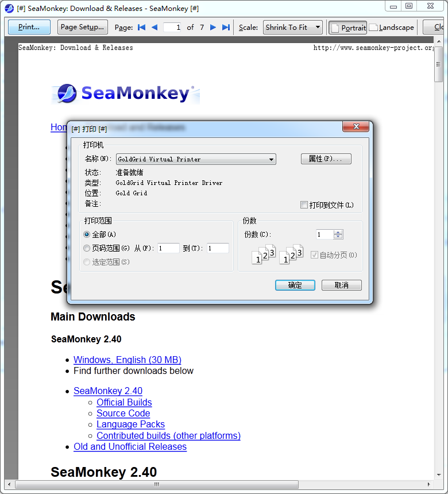Go to next page arrow
The width and height of the screenshot is (448, 494).
coord(213,27)
